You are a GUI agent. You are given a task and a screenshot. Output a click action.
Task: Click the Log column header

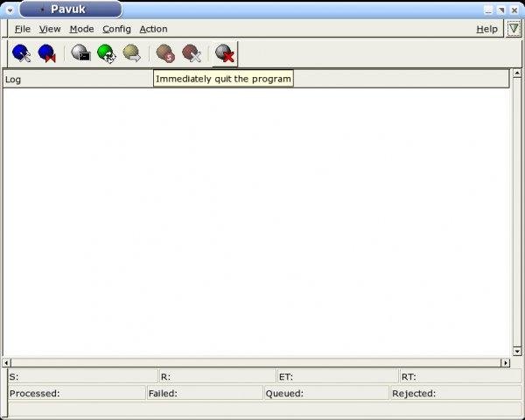256,80
